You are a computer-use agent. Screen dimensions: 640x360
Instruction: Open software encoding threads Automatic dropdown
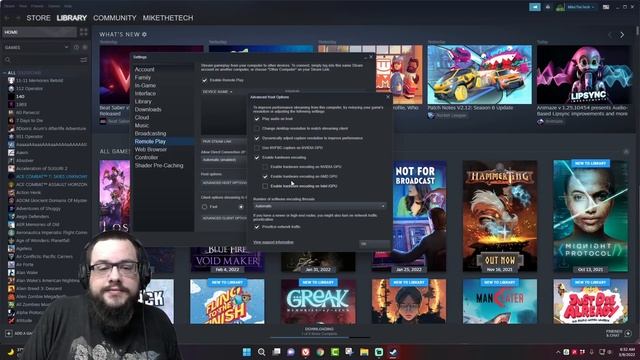(319, 206)
